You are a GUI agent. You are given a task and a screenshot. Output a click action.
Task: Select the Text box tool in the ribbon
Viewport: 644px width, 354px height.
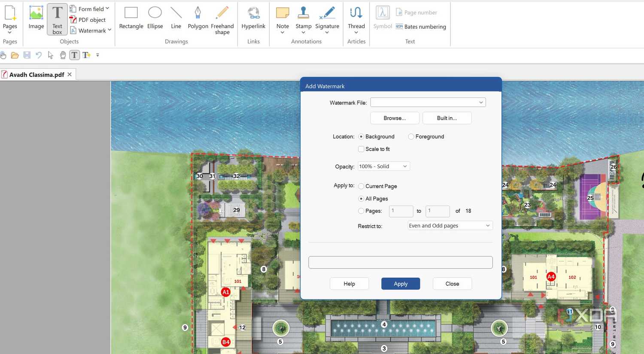pyautogui.click(x=57, y=19)
